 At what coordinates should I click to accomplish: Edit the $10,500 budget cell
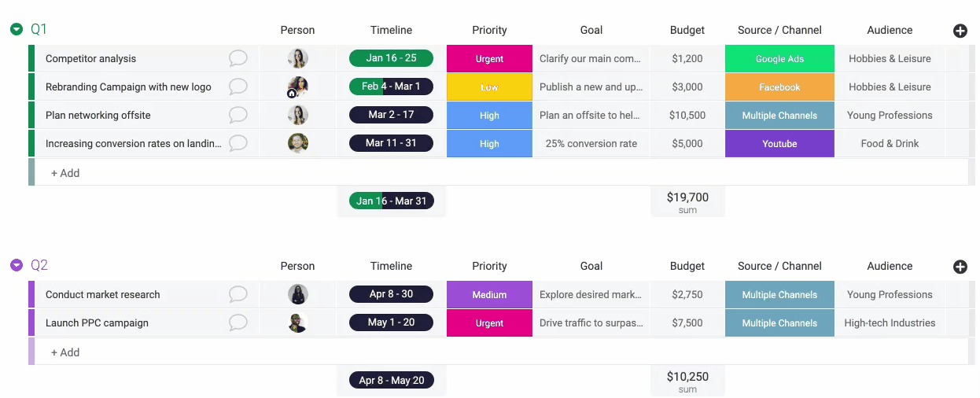[687, 115]
